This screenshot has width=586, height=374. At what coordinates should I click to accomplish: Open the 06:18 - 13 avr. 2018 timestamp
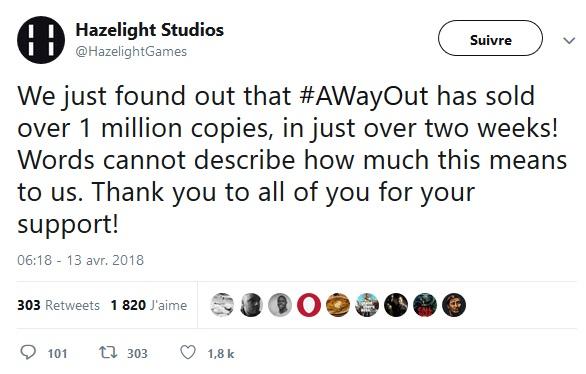(80, 260)
